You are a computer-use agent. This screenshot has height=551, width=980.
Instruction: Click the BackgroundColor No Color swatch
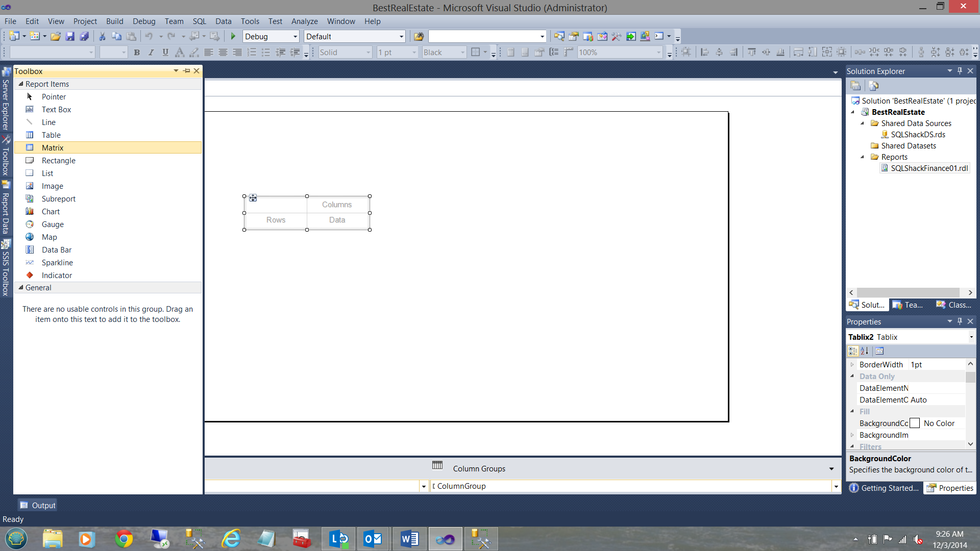coord(915,423)
